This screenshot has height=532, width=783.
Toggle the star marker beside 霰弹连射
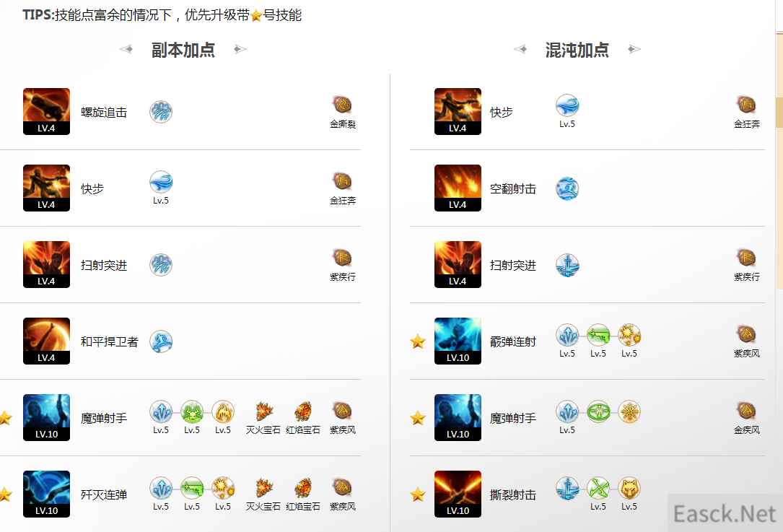417,341
